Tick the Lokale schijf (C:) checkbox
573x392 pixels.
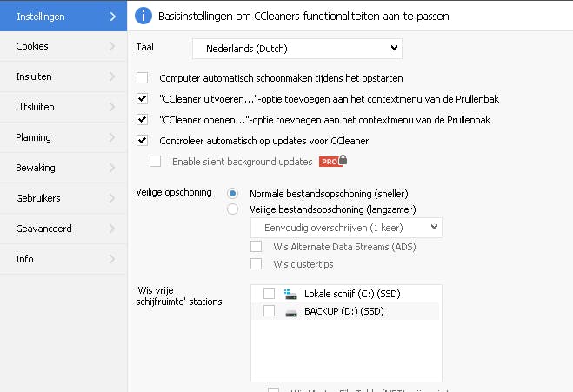[x=269, y=294]
